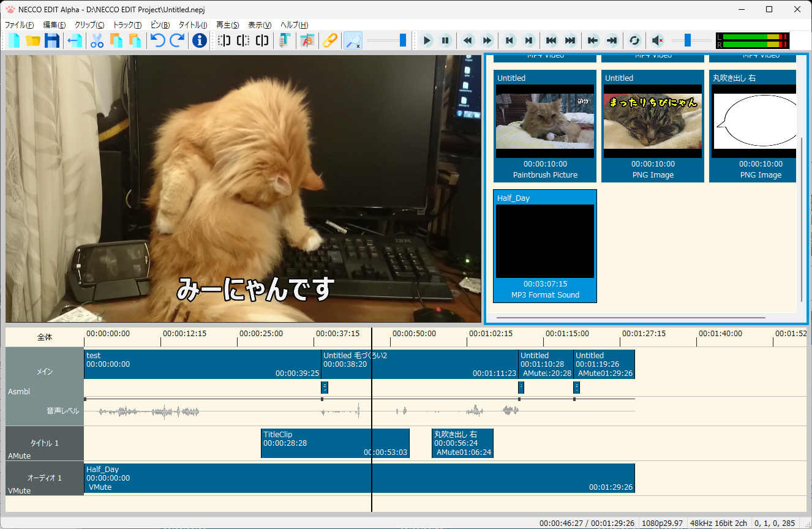Click the 00:00:50:00 mark on the ruler

[414, 334]
